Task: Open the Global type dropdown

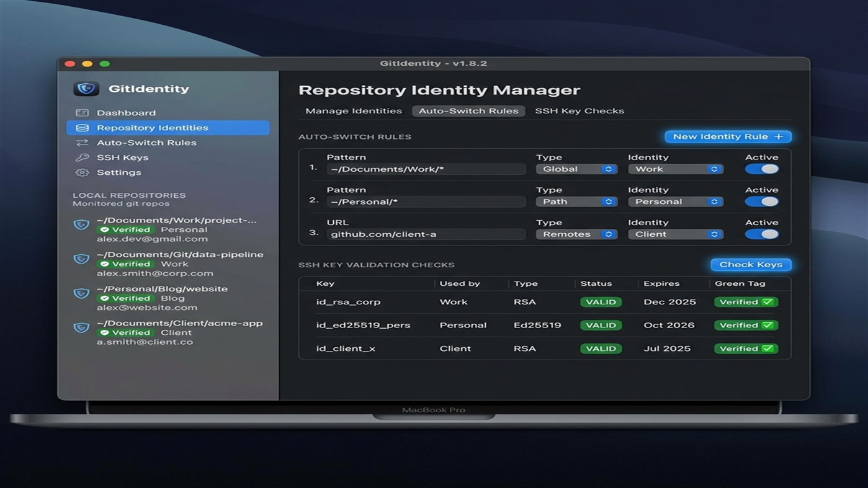Action: pos(576,169)
